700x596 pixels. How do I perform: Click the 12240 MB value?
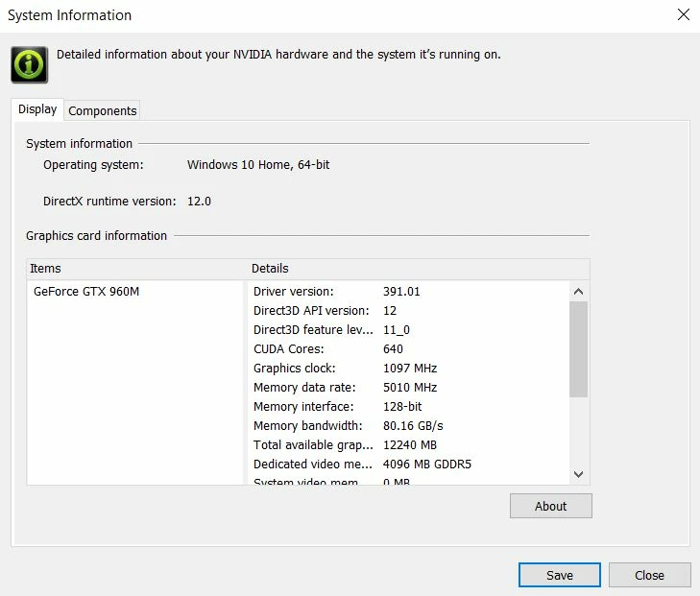pyautogui.click(x=410, y=444)
